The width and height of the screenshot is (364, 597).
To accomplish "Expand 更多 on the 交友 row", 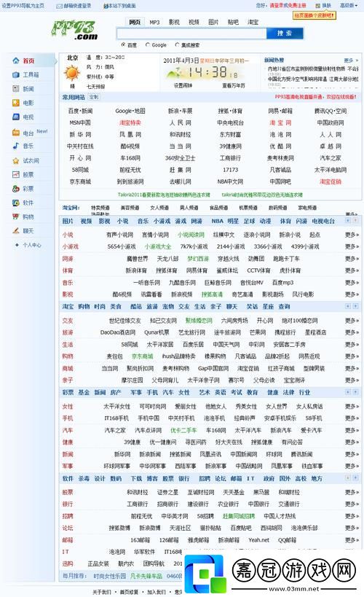I will [352, 321].
